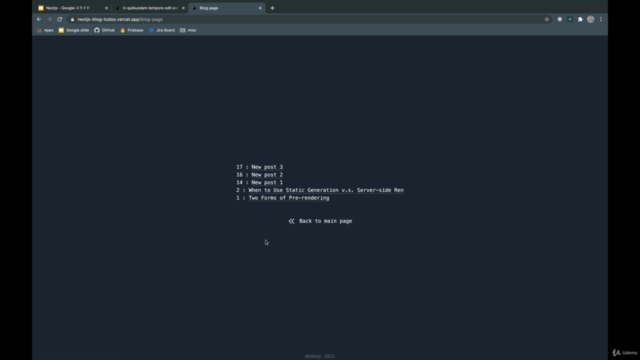Close the Blog page tab

(260, 8)
